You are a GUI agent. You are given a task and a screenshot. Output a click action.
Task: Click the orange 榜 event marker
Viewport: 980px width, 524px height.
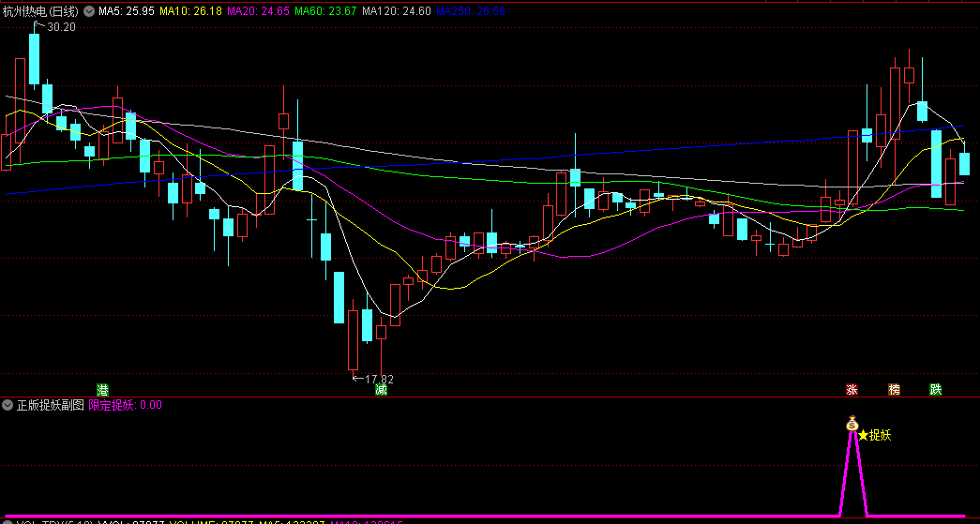895,390
